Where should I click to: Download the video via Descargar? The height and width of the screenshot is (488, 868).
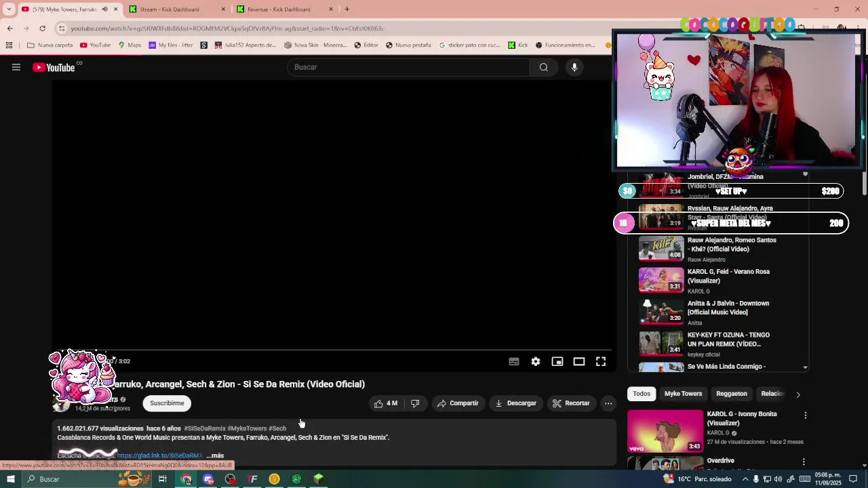pos(516,403)
